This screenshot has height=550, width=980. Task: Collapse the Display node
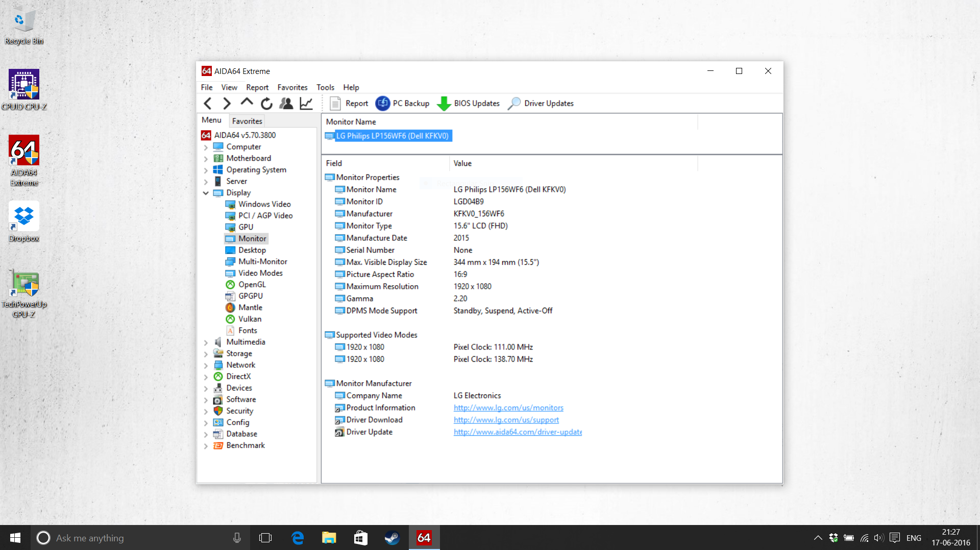pyautogui.click(x=206, y=193)
